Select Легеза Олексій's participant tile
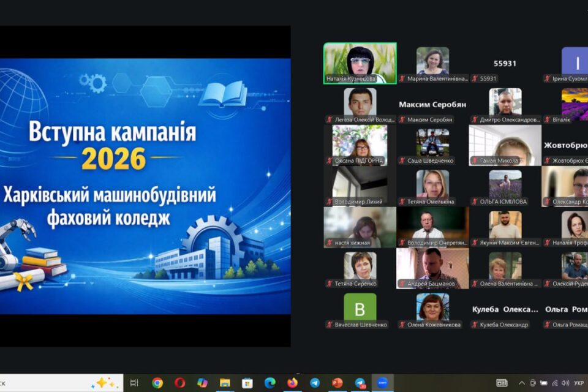The height and width of the screenshot is (392, 588). (x=360, y=104)
